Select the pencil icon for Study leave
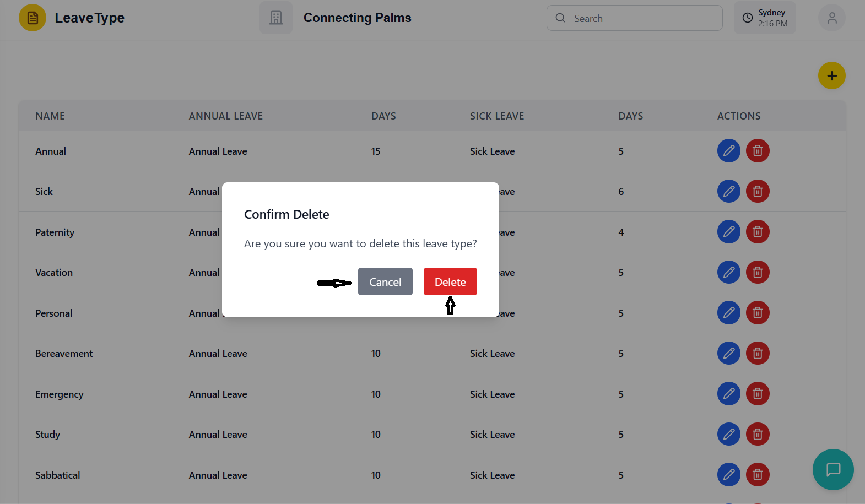Viewport: 865px width, 504px height. coord(729,434)
